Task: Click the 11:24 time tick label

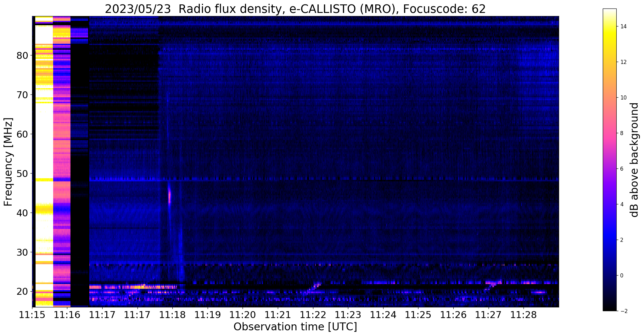Action: click(x=383, y=315)
